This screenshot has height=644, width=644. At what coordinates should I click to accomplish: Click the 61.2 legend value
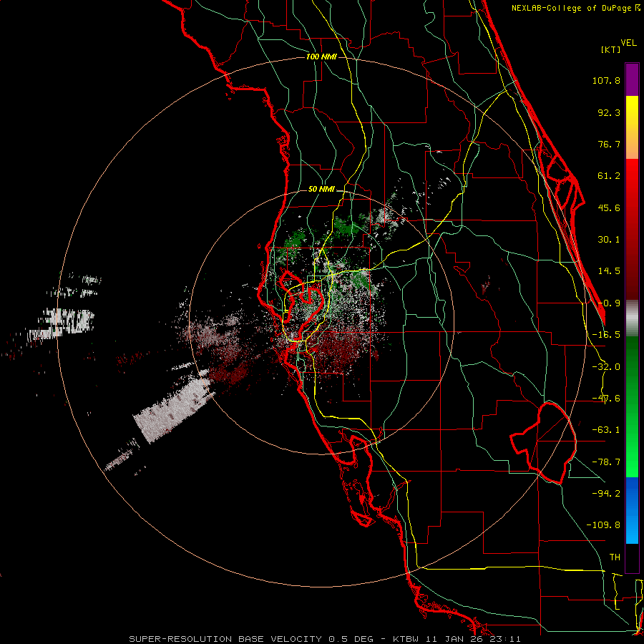click(609, 176)
